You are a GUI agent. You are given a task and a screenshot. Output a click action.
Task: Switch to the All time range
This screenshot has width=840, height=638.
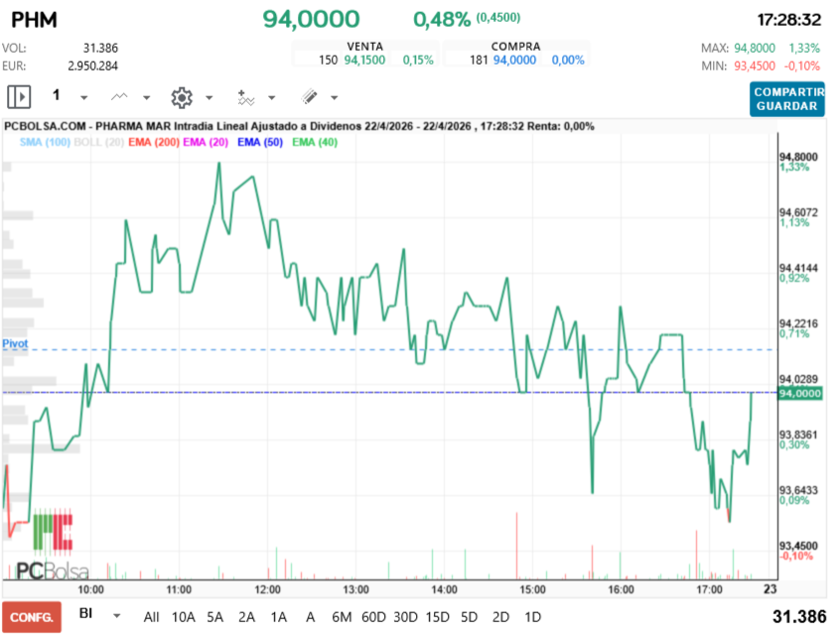coord(151,617)
